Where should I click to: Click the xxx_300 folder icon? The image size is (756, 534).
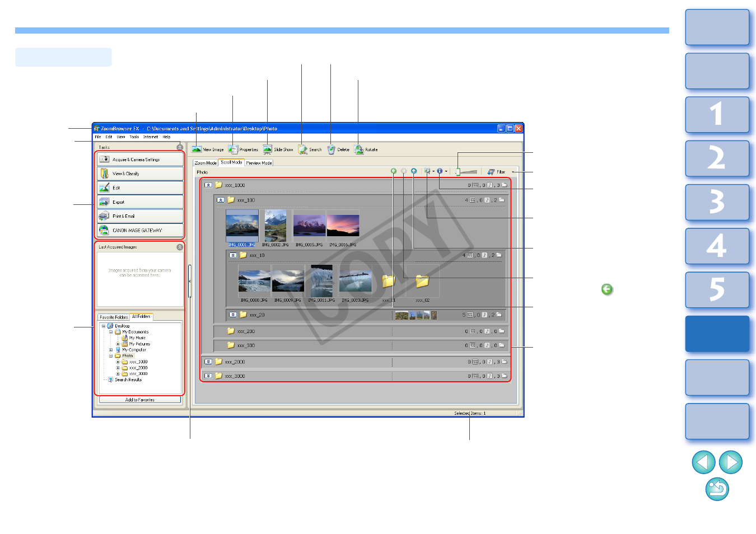231,345
